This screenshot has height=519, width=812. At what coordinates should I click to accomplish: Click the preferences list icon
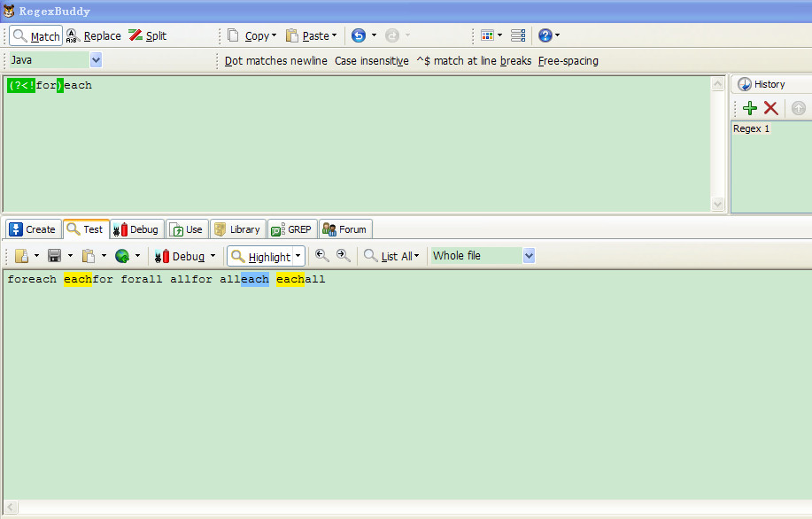point(518,35)
